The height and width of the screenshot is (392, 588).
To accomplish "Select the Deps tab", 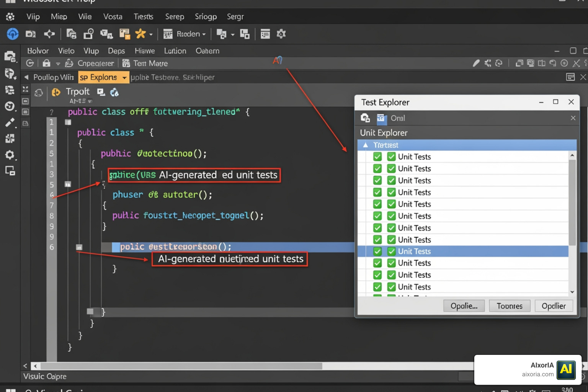I will pos(116,51).
